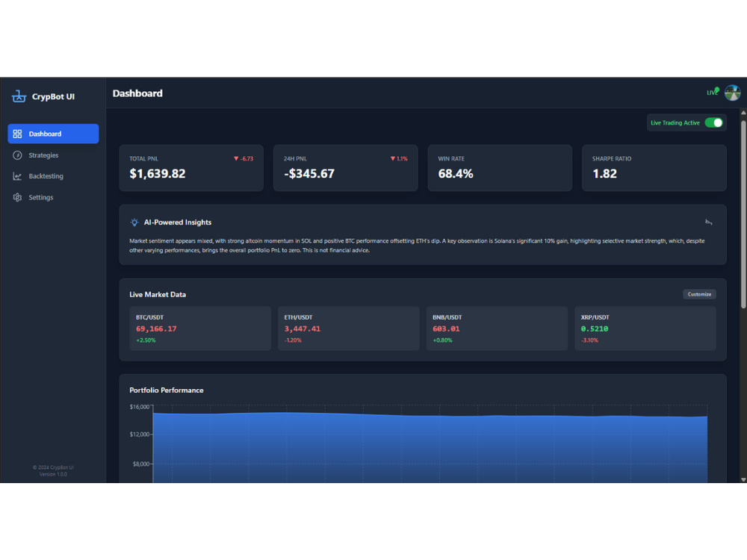Click the Customize button in Live Market Data
747x560 pixels.
(x=699, y=294)
